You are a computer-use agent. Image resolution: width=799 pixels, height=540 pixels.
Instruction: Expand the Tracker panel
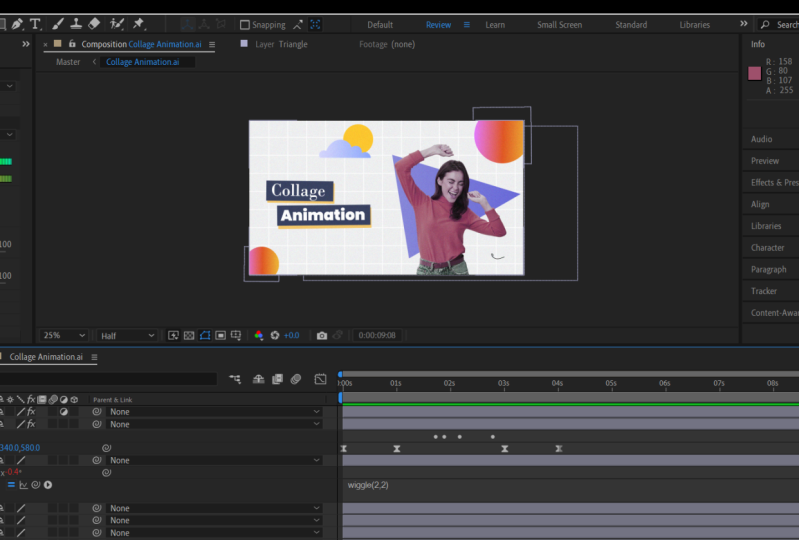click(x=764, y=291)
